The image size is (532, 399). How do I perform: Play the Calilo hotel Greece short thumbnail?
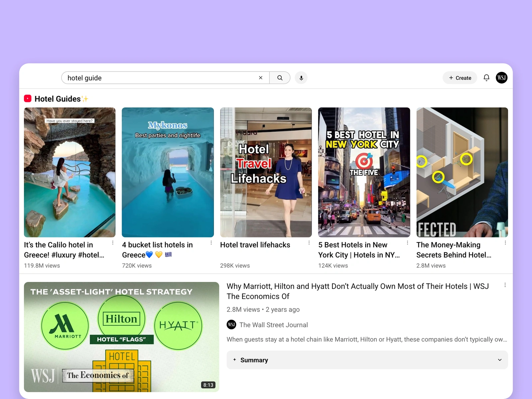coord(70,172)
